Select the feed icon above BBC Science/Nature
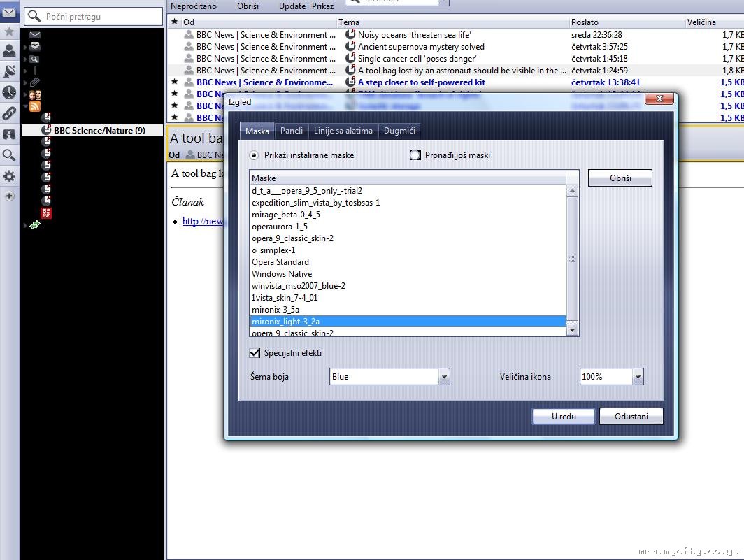The width and height of the screenshot is (744, 560). [46, 117]
